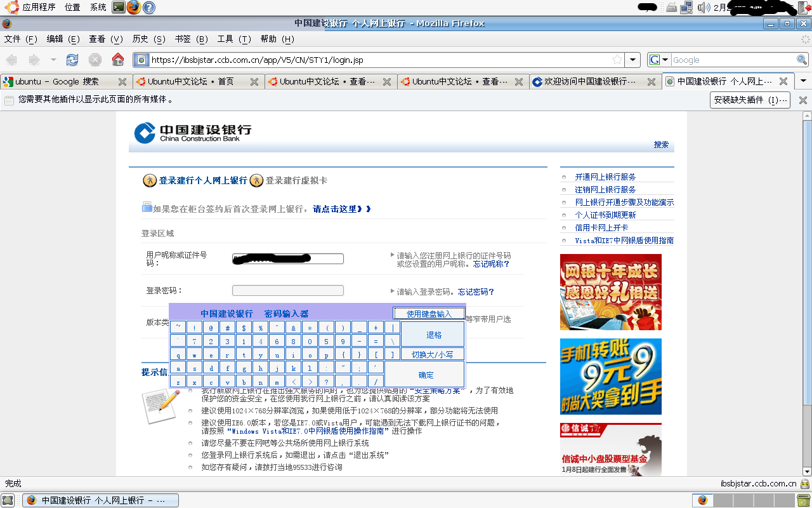
Task: Click the 忘记昵称? link
Action: (x=492, y=264)
